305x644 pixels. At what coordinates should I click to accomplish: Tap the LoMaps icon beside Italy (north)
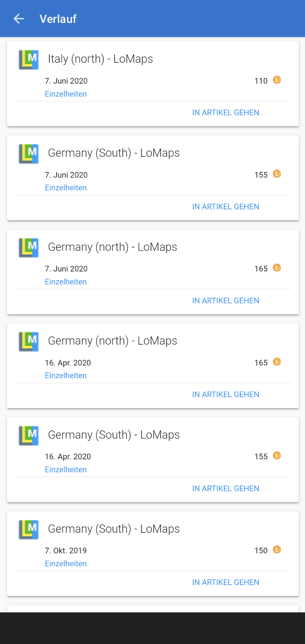(x=29, y=60)
